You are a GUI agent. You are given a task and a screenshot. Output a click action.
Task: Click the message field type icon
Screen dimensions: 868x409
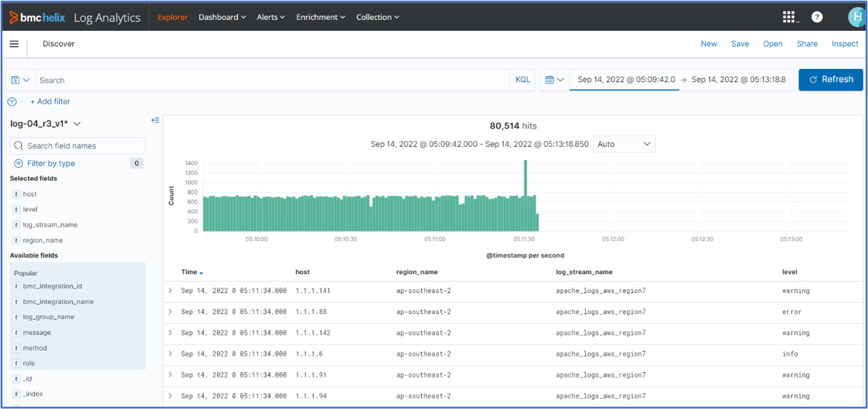[16, 332]
